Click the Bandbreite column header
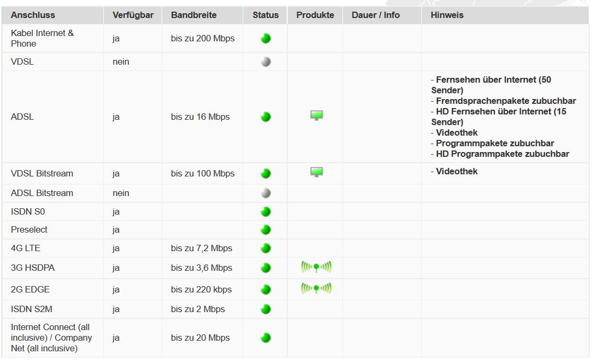 pyautogui.click(x=194, y=15)
